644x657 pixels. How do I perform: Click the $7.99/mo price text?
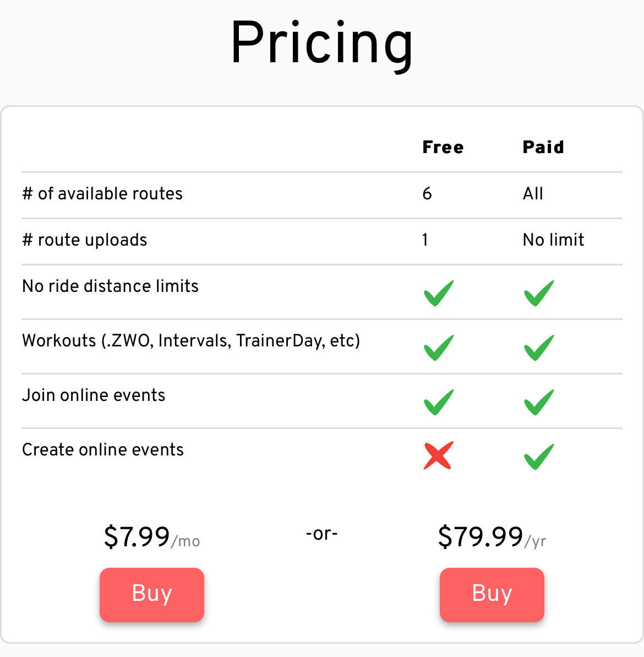click(x=151, y=537)
